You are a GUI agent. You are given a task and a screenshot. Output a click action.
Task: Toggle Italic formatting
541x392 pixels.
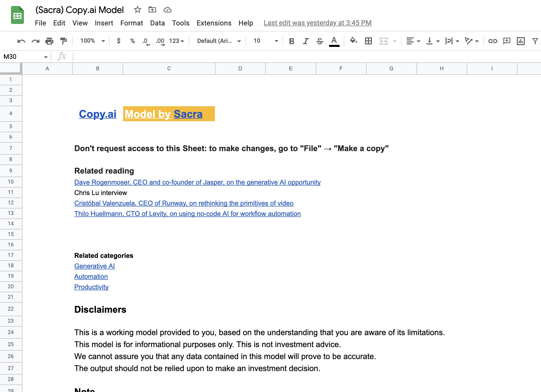[x=306, y=41]
